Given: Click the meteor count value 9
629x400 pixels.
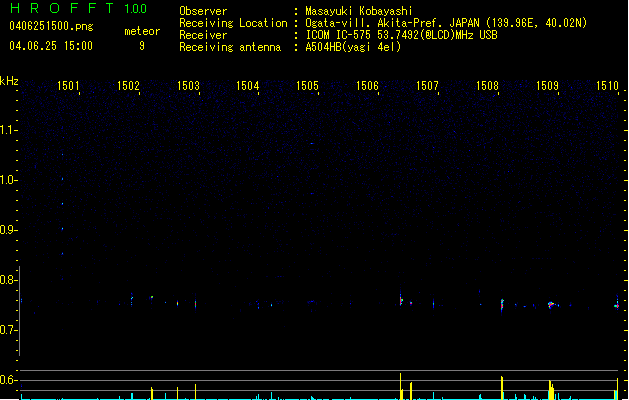Looking at the screenshot, I should coord(142,46).
